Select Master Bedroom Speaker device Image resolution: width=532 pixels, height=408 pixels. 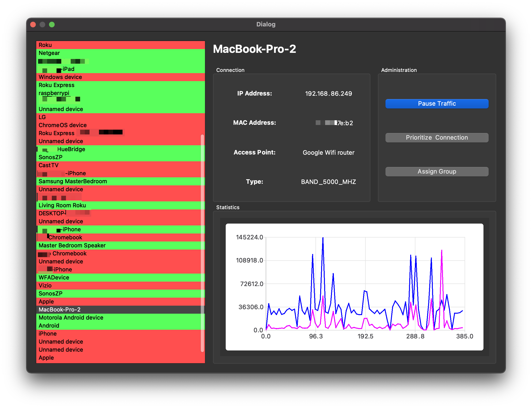tap(72, 245)
